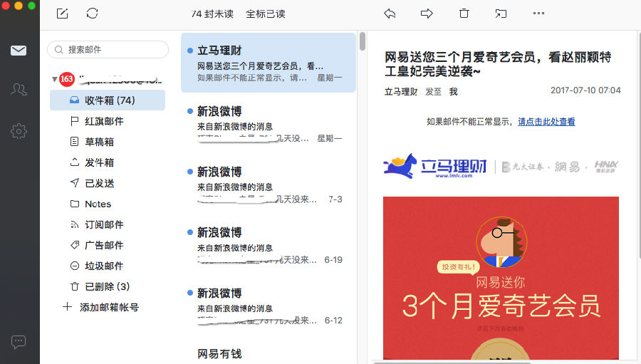Click the drafts folder icon

(x=74, y=142)
